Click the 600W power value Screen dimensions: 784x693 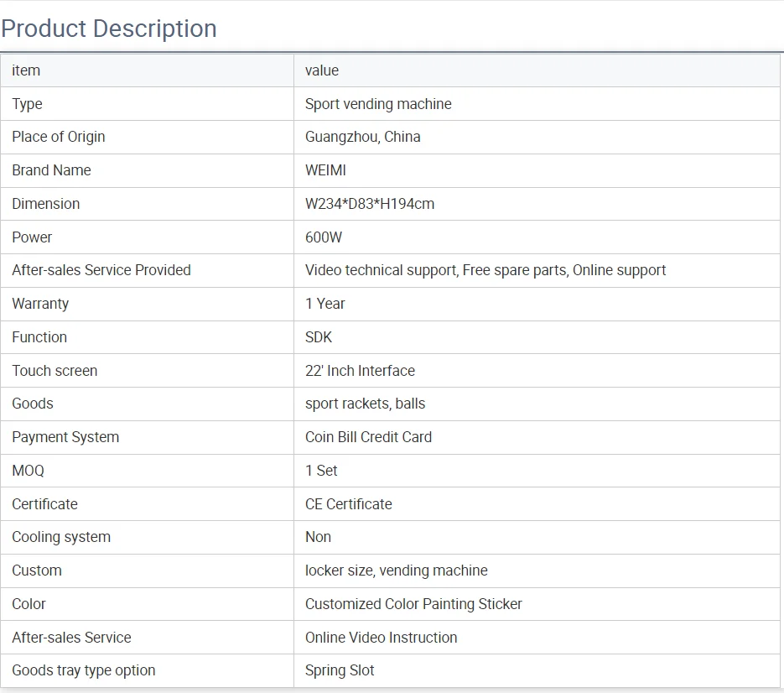coord(324,237)
